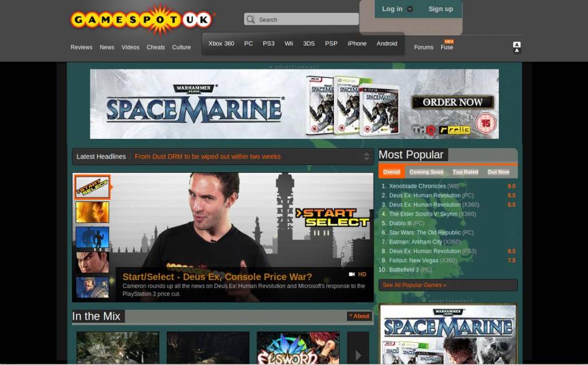The height and width of the screenshot is (365, 588).
Task: Open Deus Ex: Human Revolution (X360) entry
Action: coord(434,205)
